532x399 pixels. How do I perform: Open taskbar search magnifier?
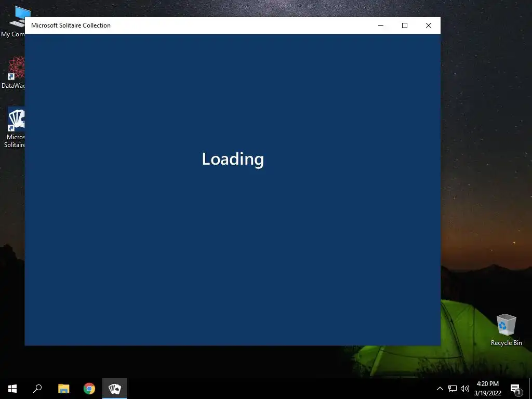(x=37, y=389)
